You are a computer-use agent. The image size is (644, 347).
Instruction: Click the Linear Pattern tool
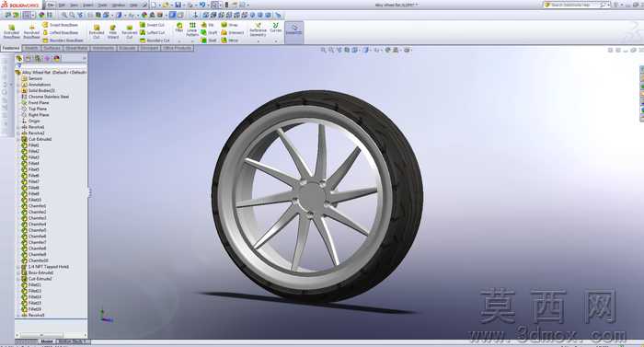coord(192,29)
